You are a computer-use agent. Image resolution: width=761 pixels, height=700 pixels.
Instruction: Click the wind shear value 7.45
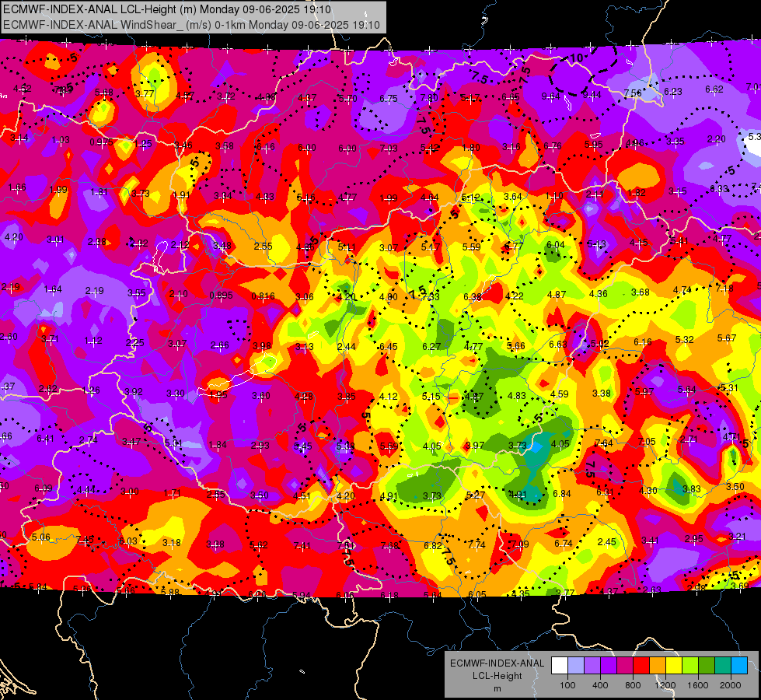[85, 540]
